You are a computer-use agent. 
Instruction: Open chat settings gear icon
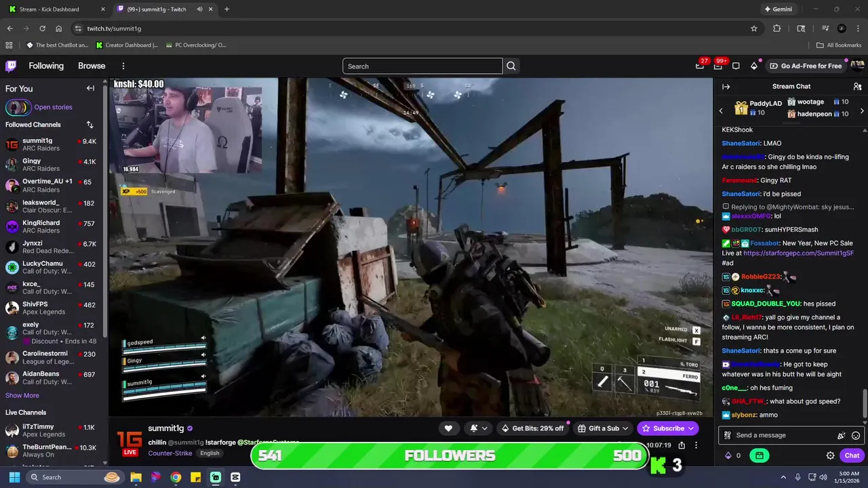point(830,455)
